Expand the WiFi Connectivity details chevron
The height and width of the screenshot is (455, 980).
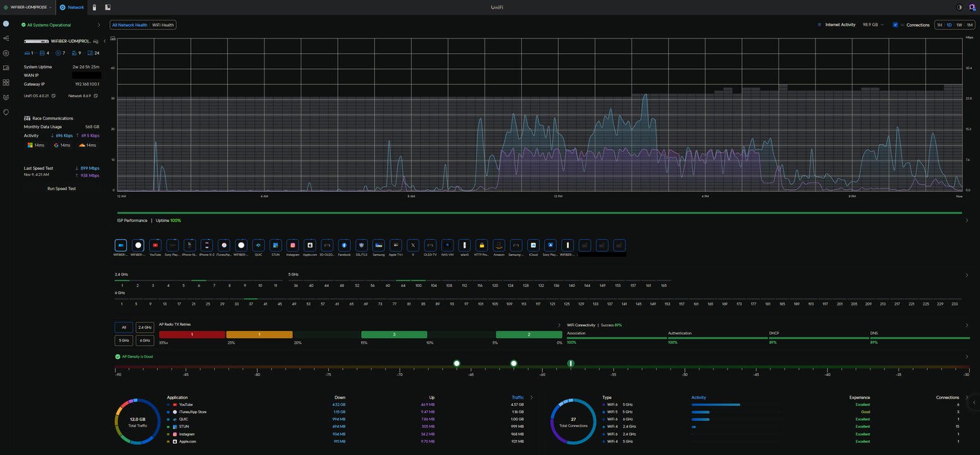(x=967, y=324)
